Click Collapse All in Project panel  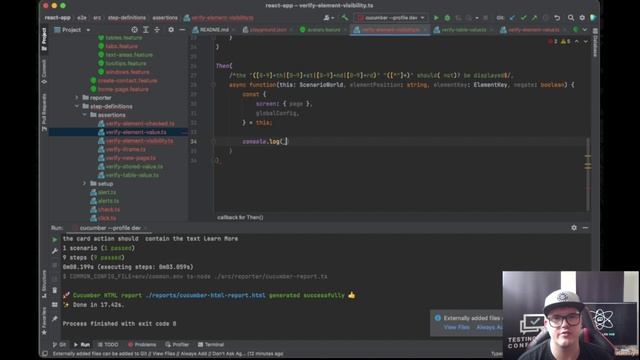[x=157, y=30]
